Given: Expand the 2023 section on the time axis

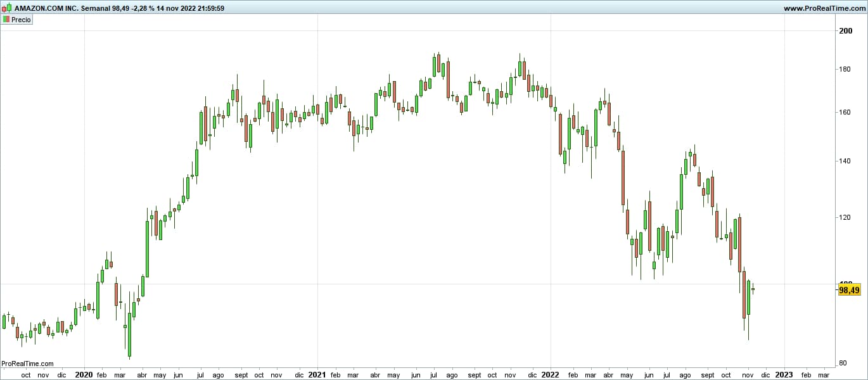Looking at the screenshot, I should coord(786,375).
